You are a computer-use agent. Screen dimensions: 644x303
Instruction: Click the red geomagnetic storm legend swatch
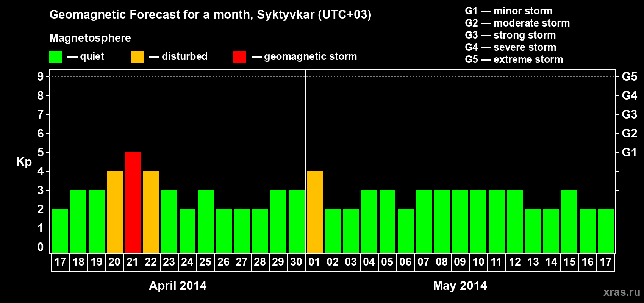point(239,57)
